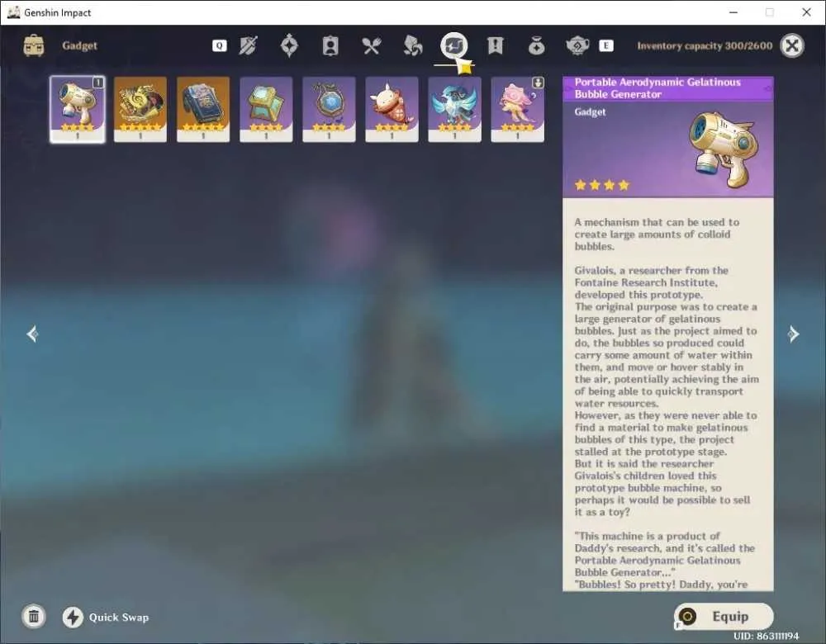Go to the next page with right arrow

[793, 334]
